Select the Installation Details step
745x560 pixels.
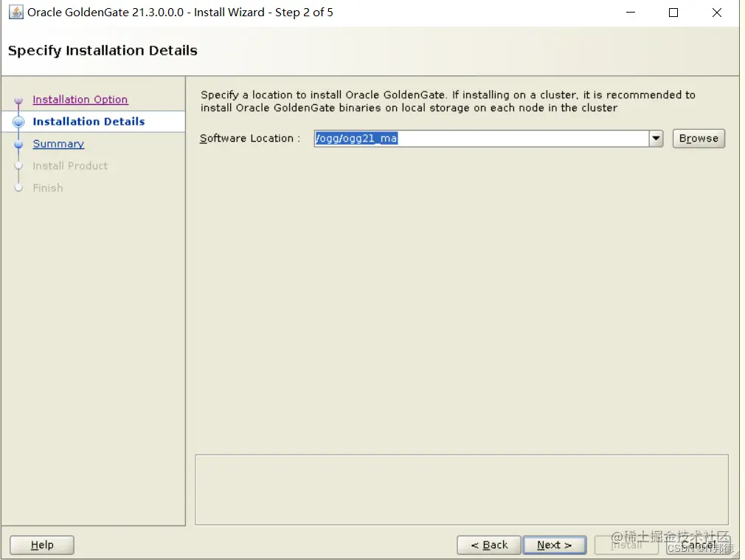click(89, 121)
